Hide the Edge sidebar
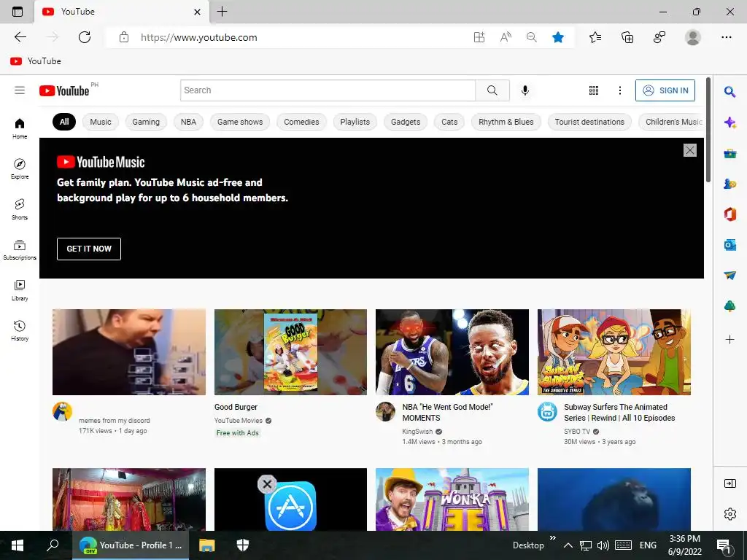Viewport: 747px width, 560px height. [729, 483]
